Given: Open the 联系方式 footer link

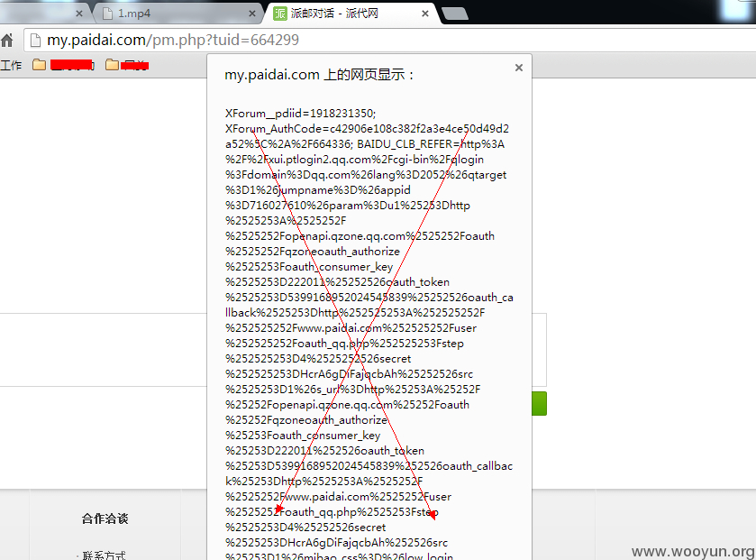Looking at the screenshot, I should [105, 555].
